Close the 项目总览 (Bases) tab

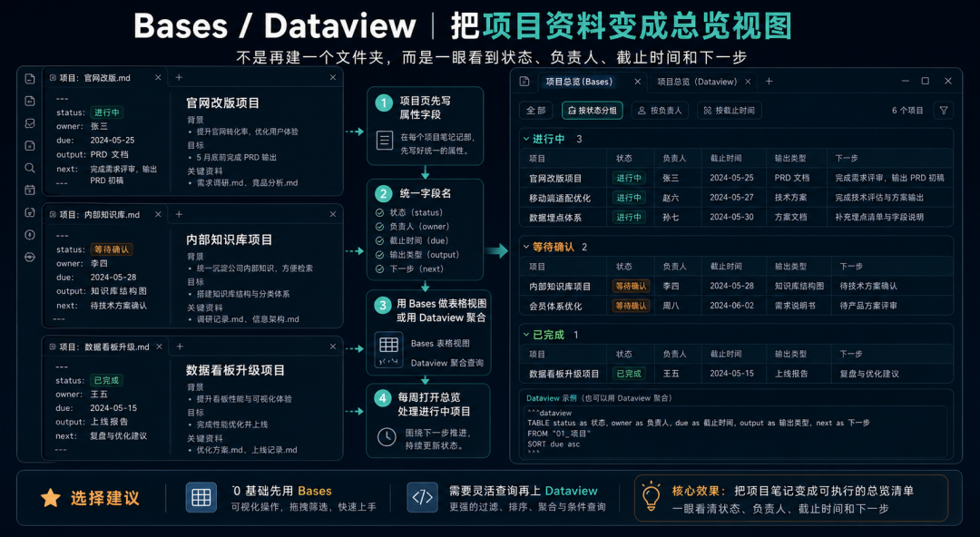(x=638, y=82)
